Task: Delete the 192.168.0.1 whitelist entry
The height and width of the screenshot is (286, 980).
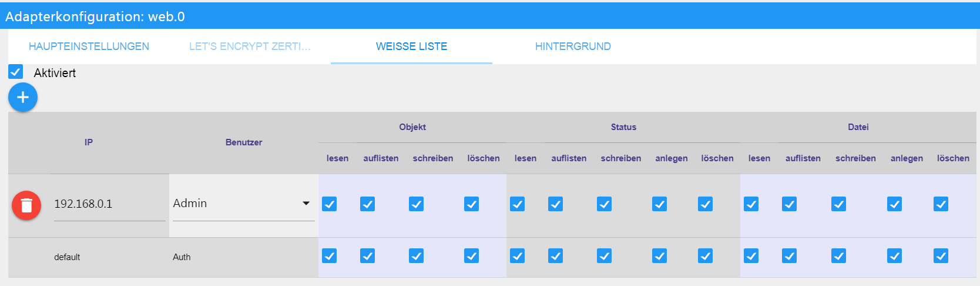Action: [26, 205]
